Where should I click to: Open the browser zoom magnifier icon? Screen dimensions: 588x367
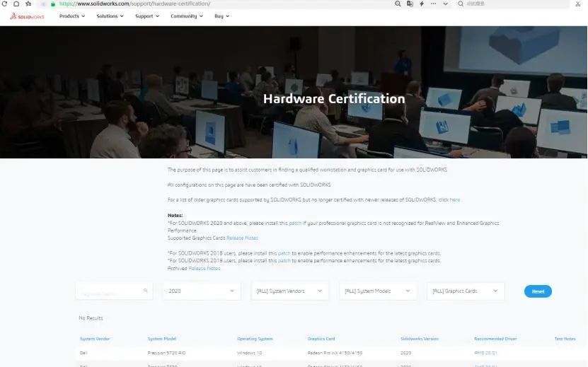(398, 4)
